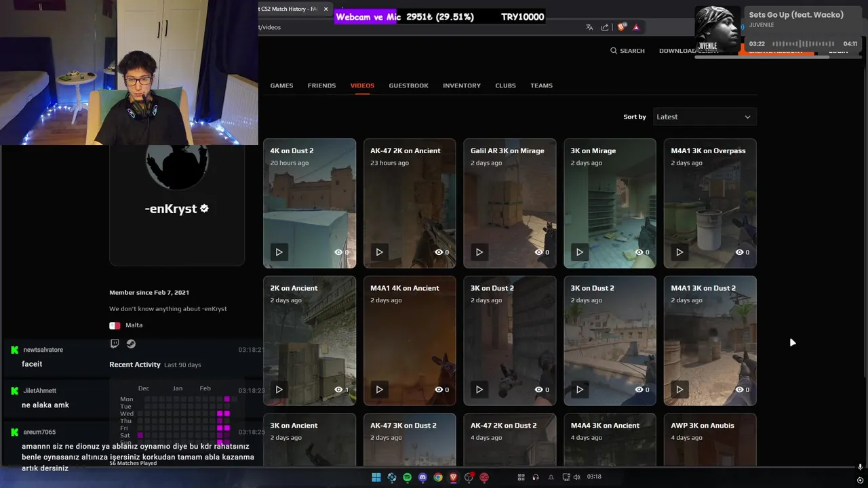Open Spotify from the taskbar
This screenshot has width=868, height=488.
pyautogui.click(x=407, y=477)
